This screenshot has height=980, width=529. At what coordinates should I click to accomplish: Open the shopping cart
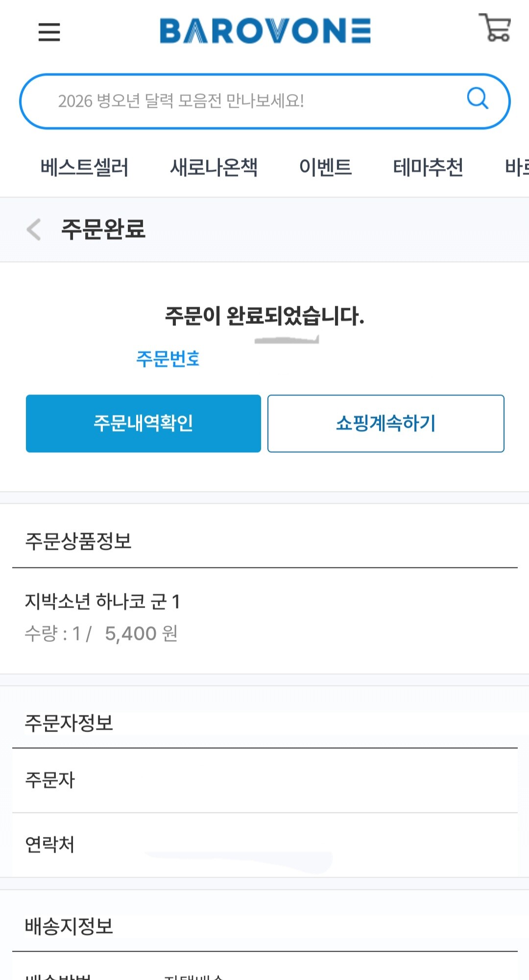pos(495,28)
